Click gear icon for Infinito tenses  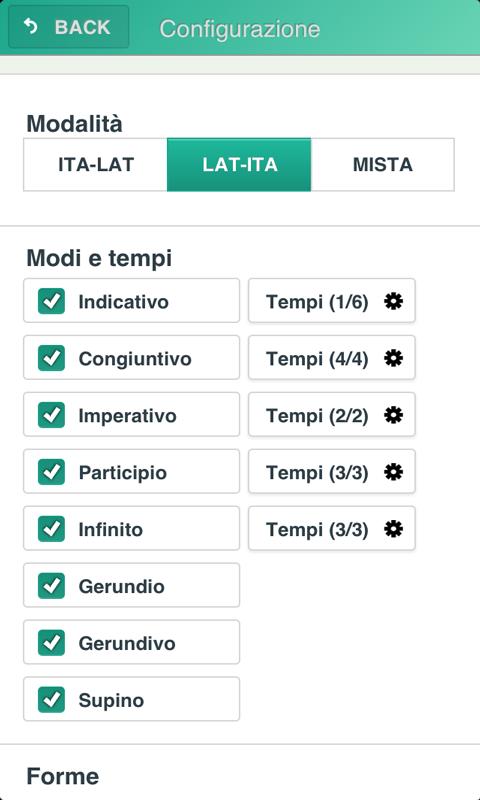tap(393, 529)
